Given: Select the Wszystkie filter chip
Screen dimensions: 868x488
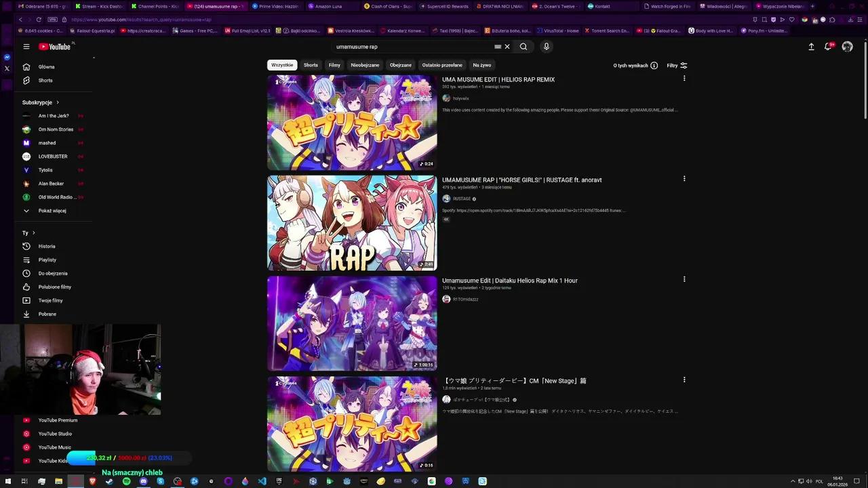Looking at the screenshot, I should point(282,65).
